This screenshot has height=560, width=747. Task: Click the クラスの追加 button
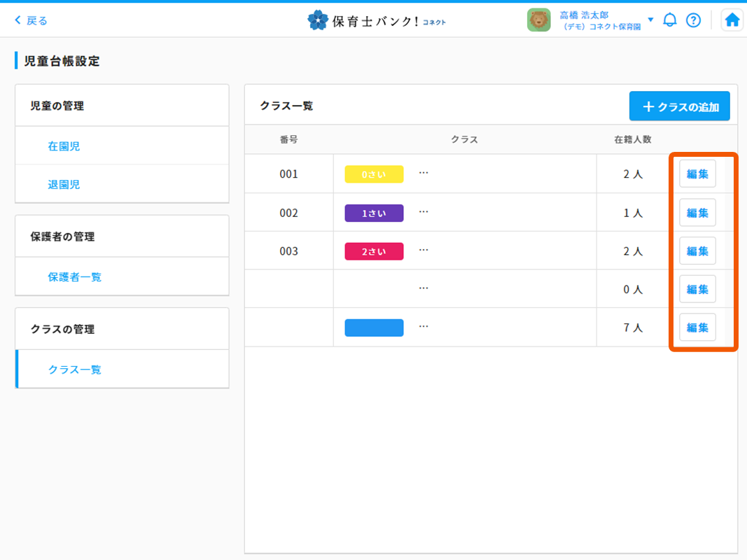pyautogui.click(x=679, y=107)
